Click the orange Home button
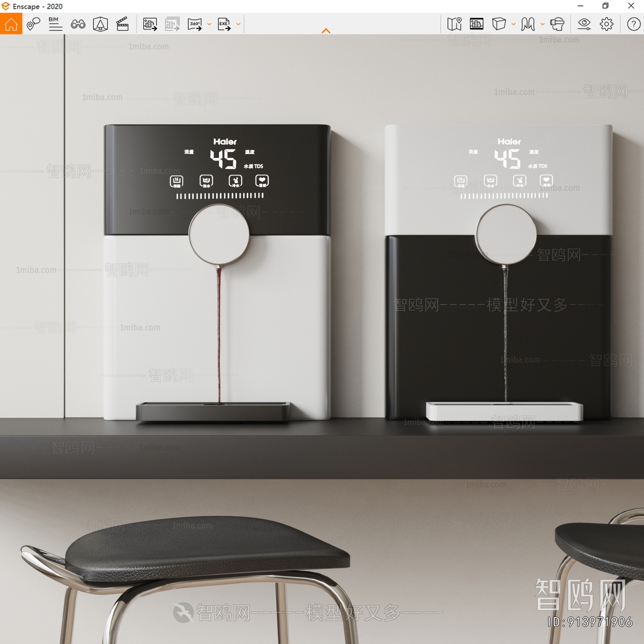Image resolution: width=644 pixels, height=644 pixels. point(11,24)
